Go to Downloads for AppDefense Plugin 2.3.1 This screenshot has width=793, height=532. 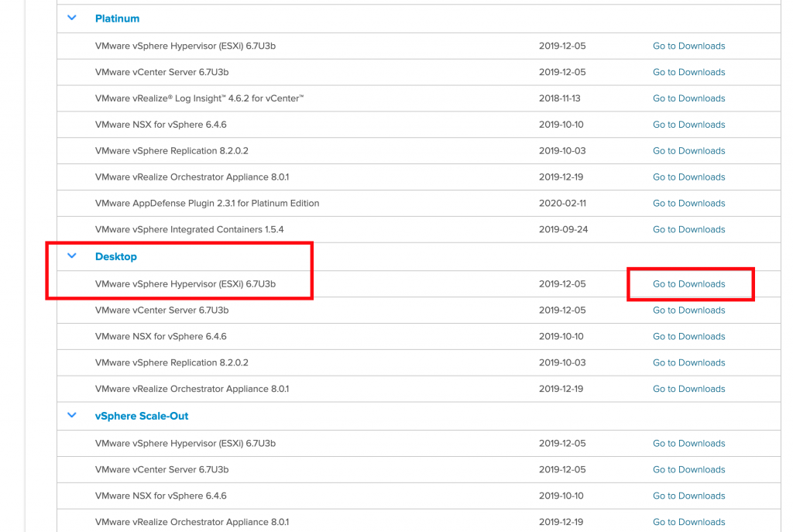(688, 203)
